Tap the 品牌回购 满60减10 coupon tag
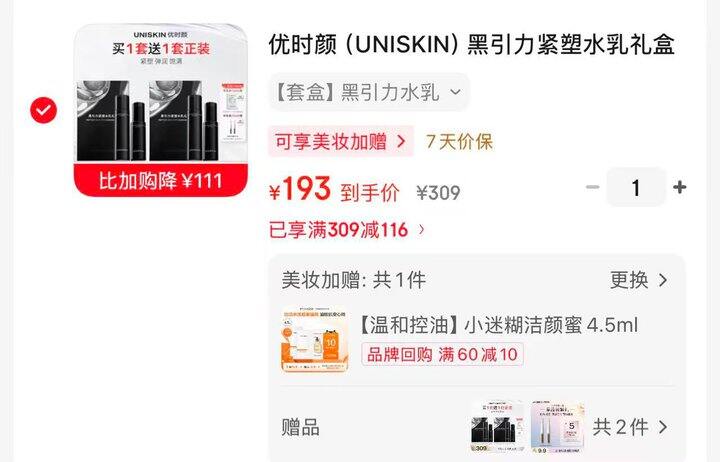The height and width of the screenshot is (462, 720). click(x=442, y=355)
